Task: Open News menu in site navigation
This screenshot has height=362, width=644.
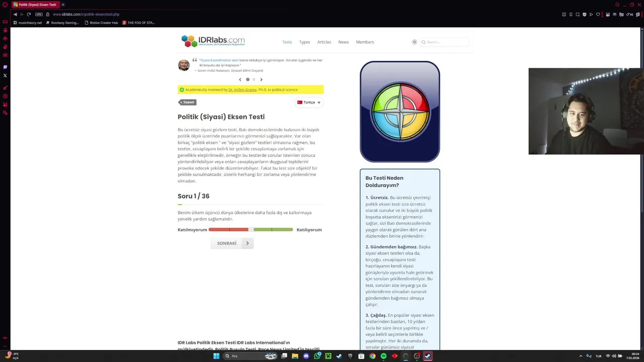Action: click(344, 42)
